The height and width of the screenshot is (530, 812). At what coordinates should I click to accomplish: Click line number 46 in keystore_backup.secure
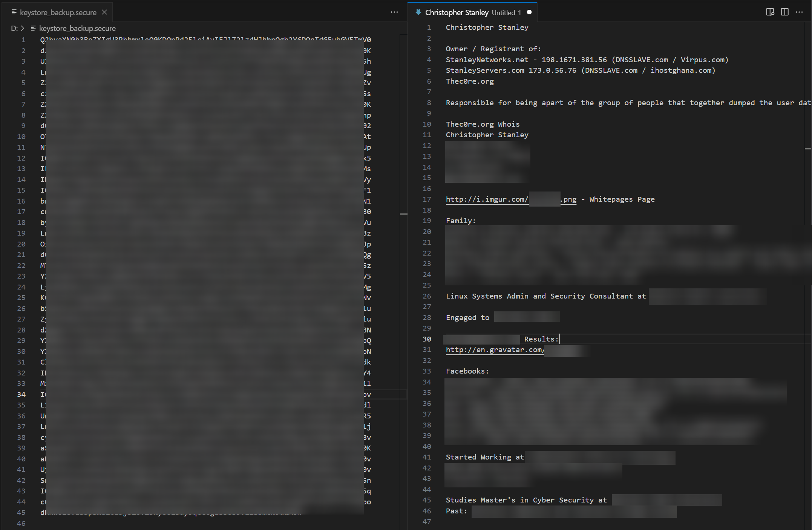[21, 523]
